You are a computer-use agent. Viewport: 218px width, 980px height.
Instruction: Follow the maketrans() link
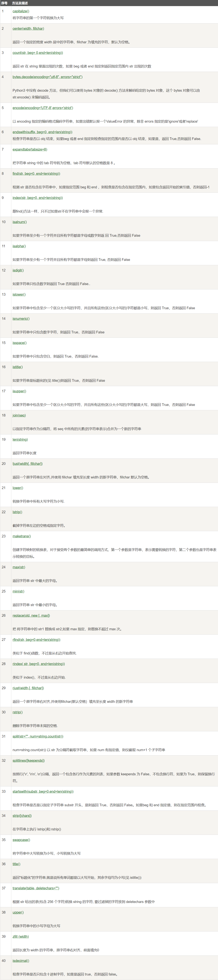click(x=22, y=536)
